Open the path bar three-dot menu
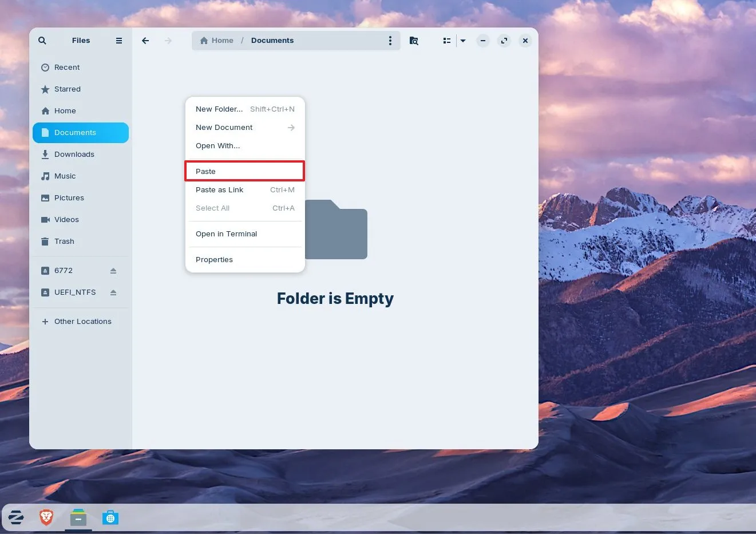This screenshot has height=534, width=756. coord(390,40)
